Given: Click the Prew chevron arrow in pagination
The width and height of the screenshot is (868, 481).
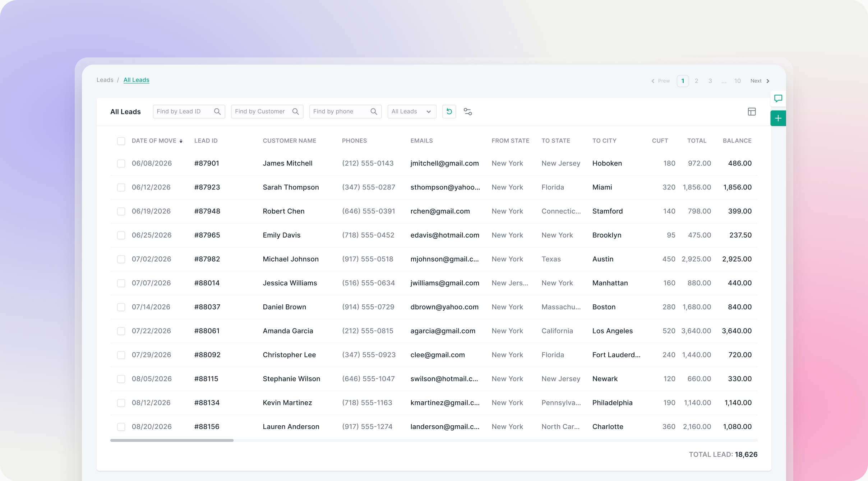Looking at the screenshot, I should pyautogui.click(x=653, y=81).
